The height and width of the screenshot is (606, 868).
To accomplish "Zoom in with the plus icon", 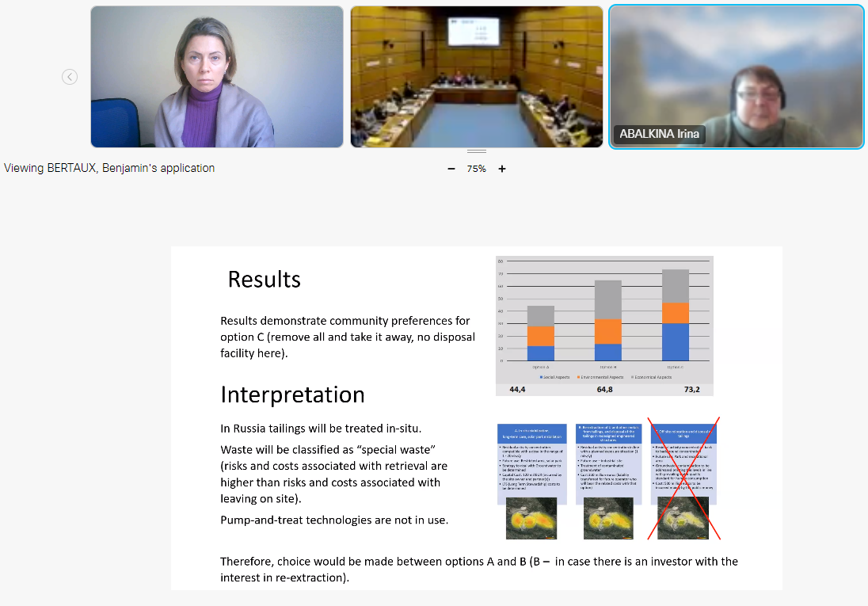I will pos(502,169).
